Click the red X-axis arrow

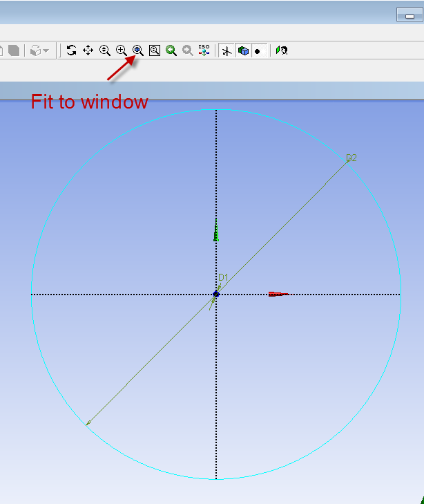click(280, 294)
